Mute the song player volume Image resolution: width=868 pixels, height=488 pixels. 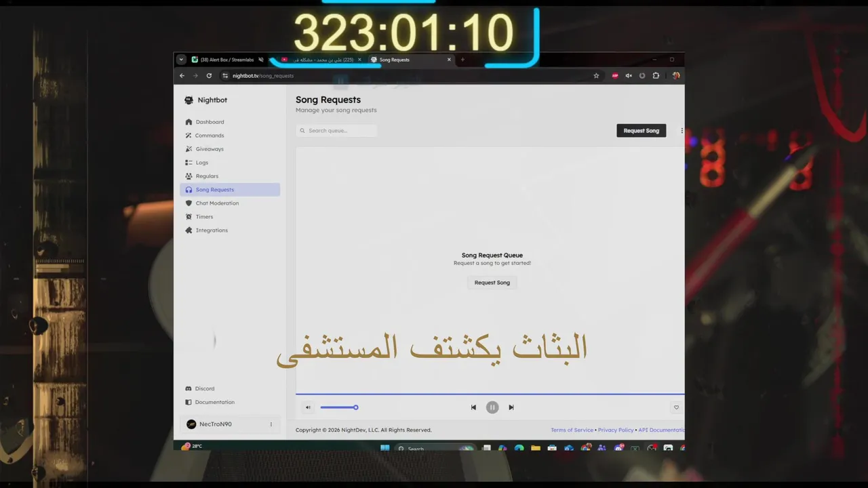(308, 407)
